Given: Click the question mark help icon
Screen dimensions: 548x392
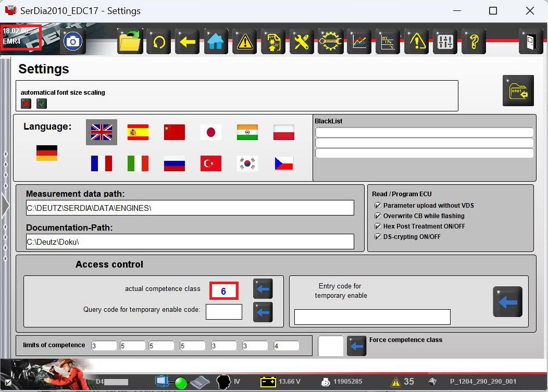Looking at the screenshot, I should click(474, 42).
